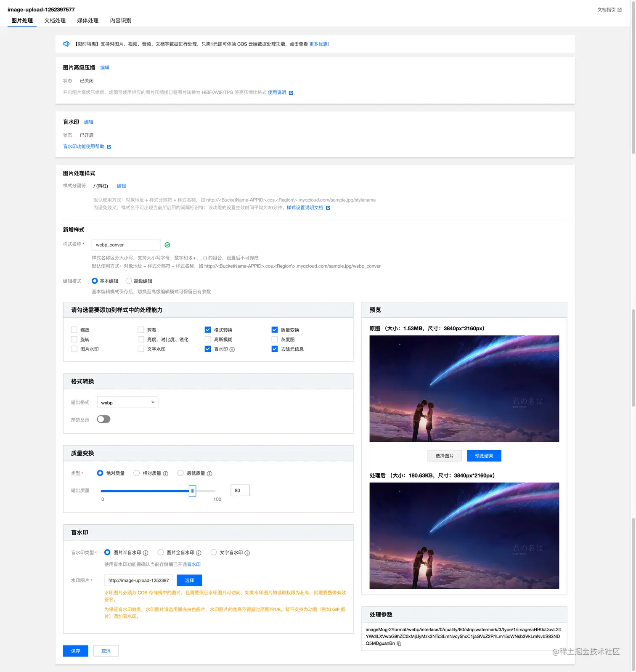Open the 文档处理 tab
The image size is (636, 672).
[55, 20]
